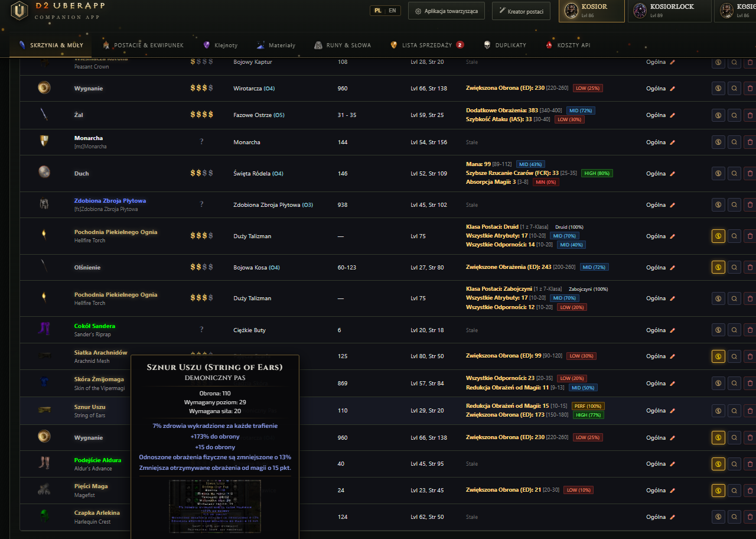This screenshot has height=539, width=756.
Task: Click the price coin icon for Monarcha
Action: (x=718, y=142)
